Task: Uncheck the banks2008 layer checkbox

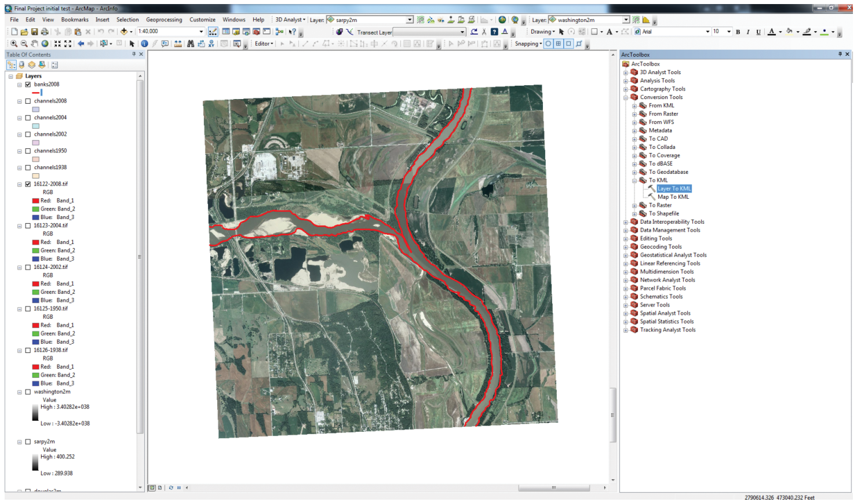Action: coord(28,85)
